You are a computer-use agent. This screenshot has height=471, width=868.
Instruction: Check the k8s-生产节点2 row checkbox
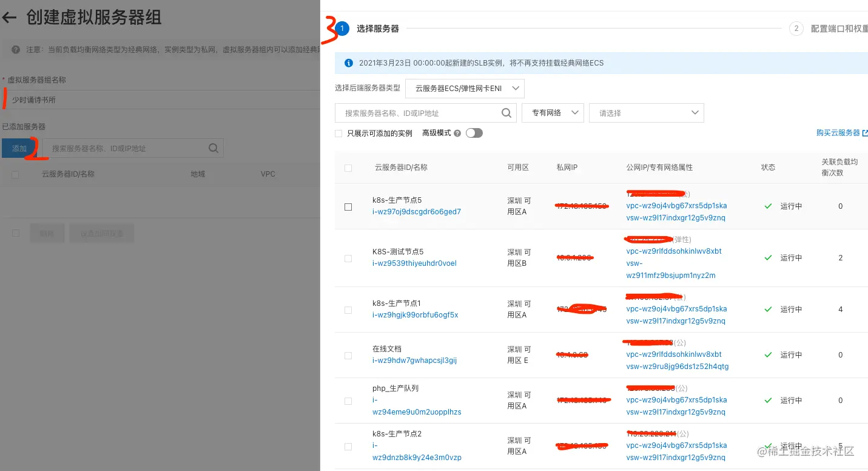[x=348, y=447]
